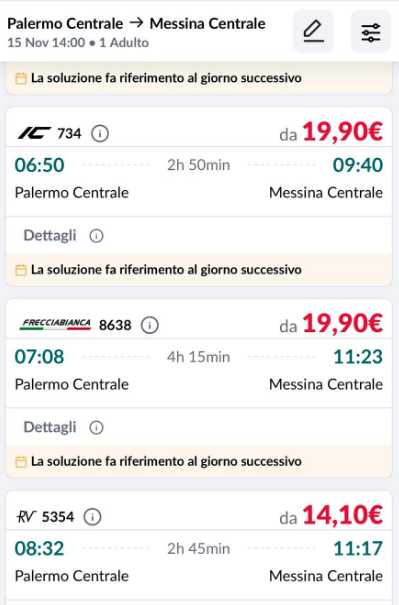This screenshot has width=399, height=605.
Task: Tap the Palermo Centrale → Messina Centrale header
Action: [x=136, y=24]
